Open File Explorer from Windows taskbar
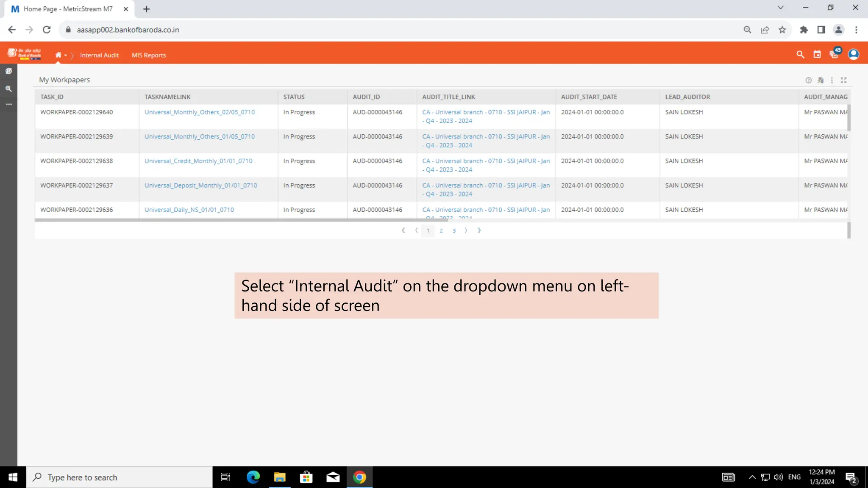The width and height of the screenshot is (868, 488). click(x=279, y=477)
